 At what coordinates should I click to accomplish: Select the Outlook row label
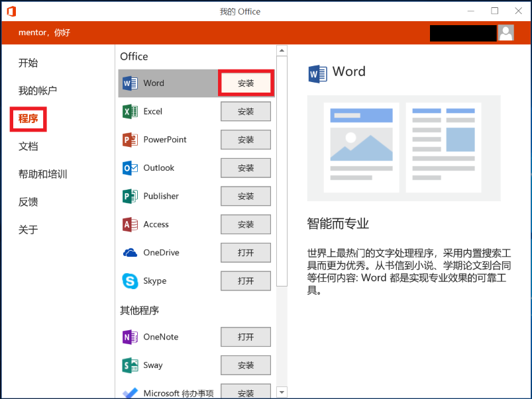pos(159,168)
